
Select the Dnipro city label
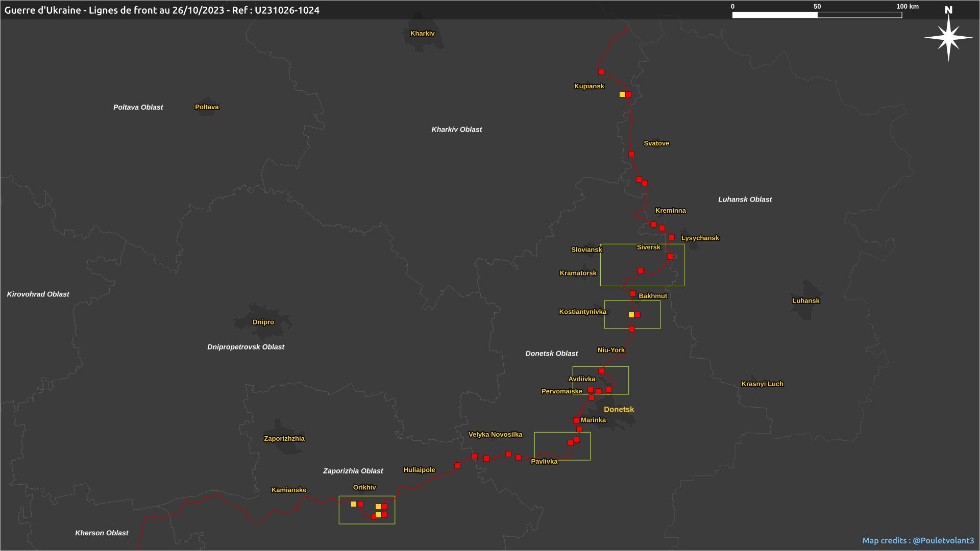pyautogui.click(x=263, y=322)
